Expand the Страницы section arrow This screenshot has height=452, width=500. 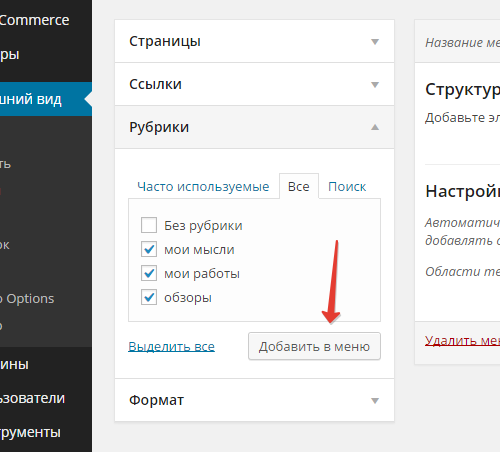click(x=375, y=42)
